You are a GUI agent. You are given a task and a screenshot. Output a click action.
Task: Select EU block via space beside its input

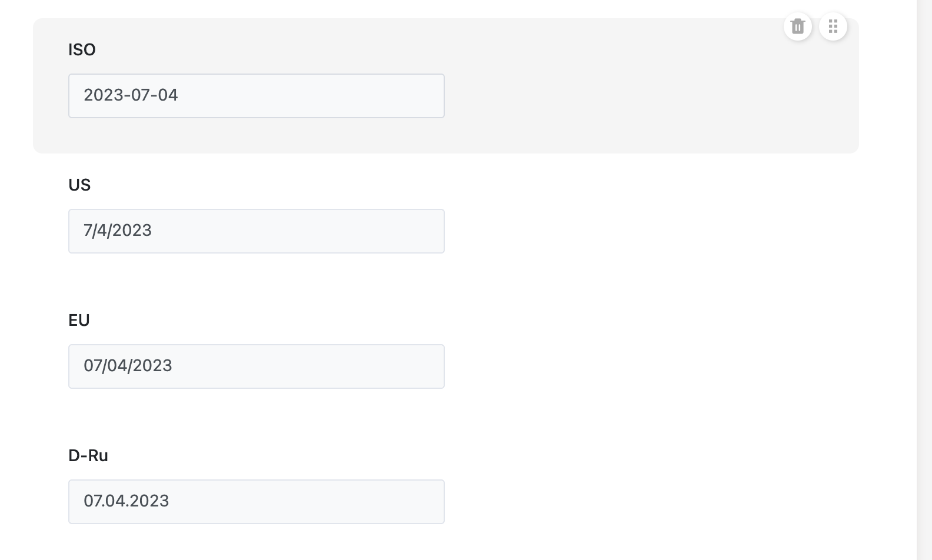647,366
